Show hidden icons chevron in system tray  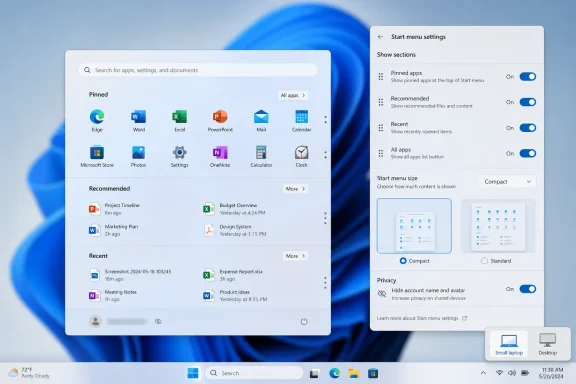click(x=483, y=373)
